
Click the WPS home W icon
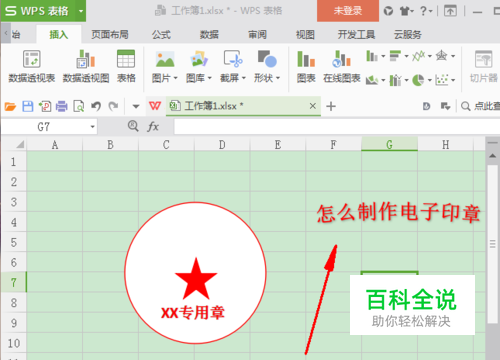(x=155, y=106)
